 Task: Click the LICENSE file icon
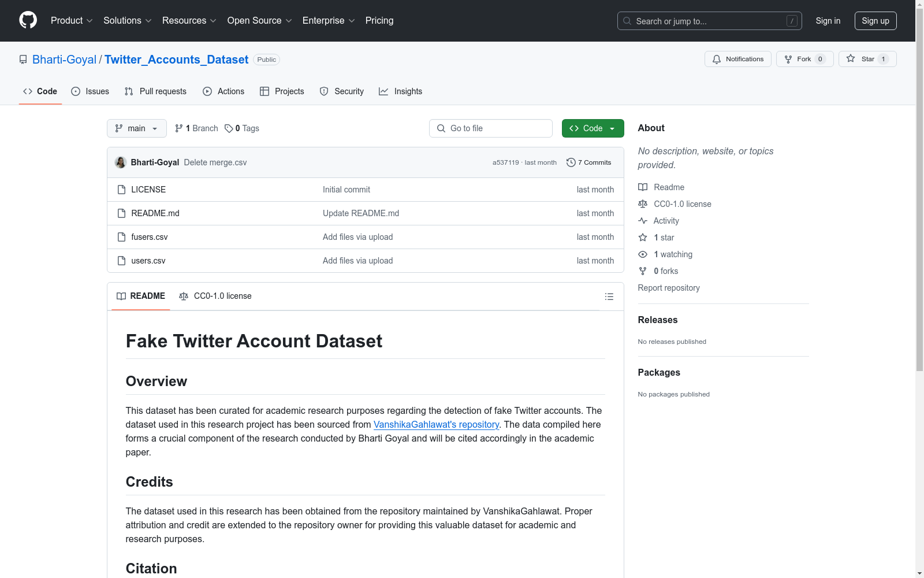tap(121, 190)
